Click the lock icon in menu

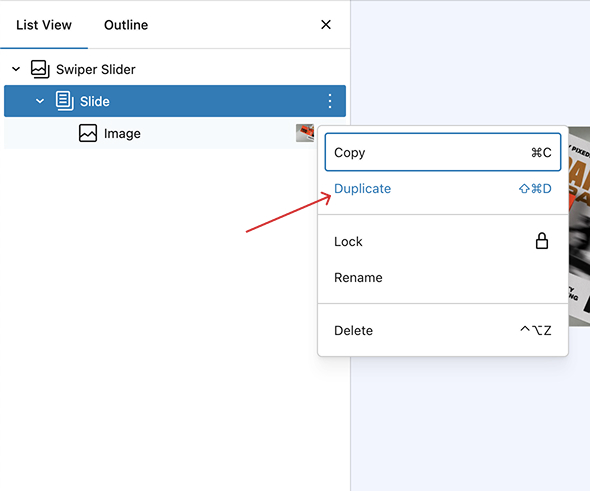point(542,241)
